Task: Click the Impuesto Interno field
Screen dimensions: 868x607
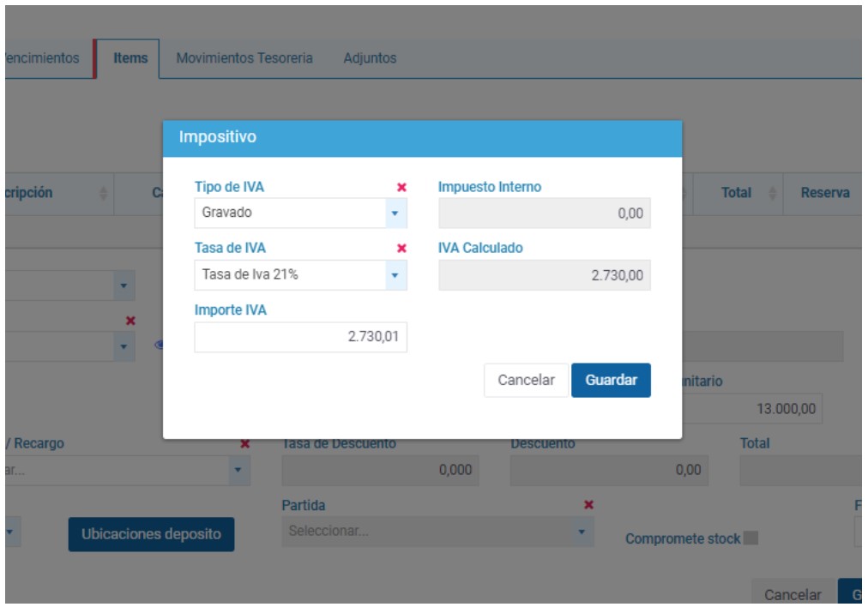Action: pos(545,213)
